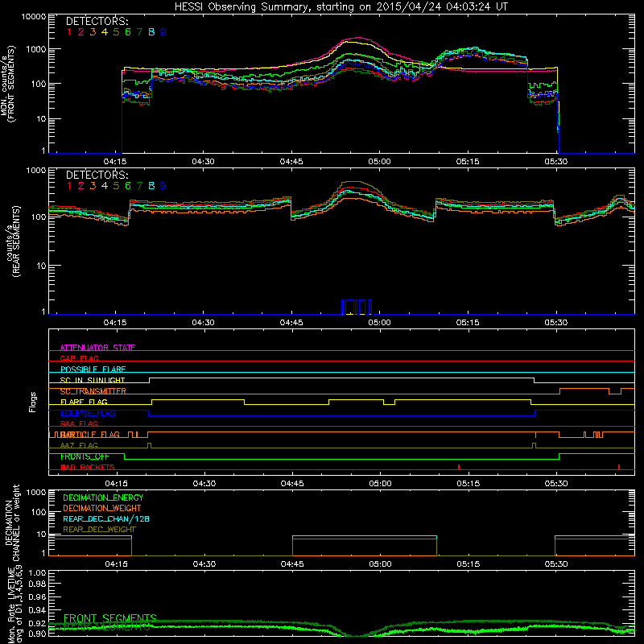Select detector 4 in the rear segments legend
644x644 pixels.
(x=105, y=186)
